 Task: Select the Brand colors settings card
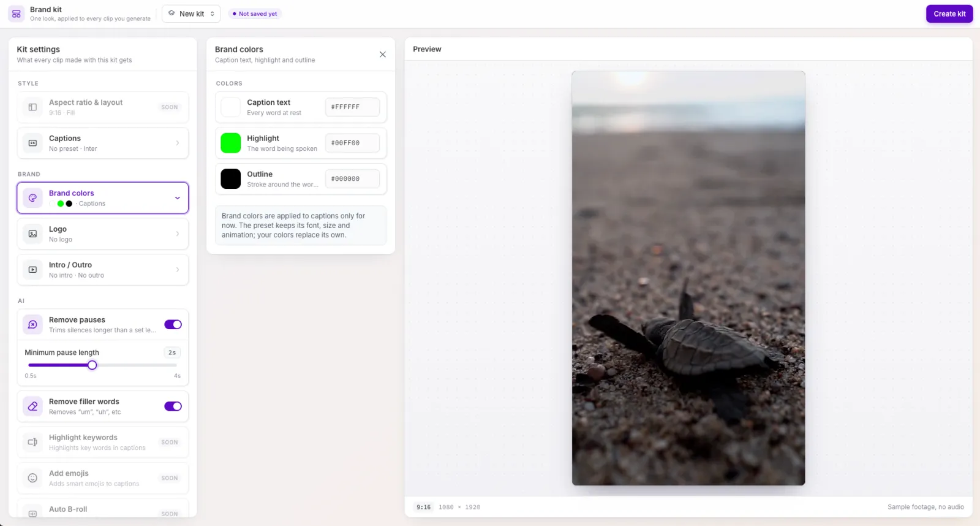point(103,198)
